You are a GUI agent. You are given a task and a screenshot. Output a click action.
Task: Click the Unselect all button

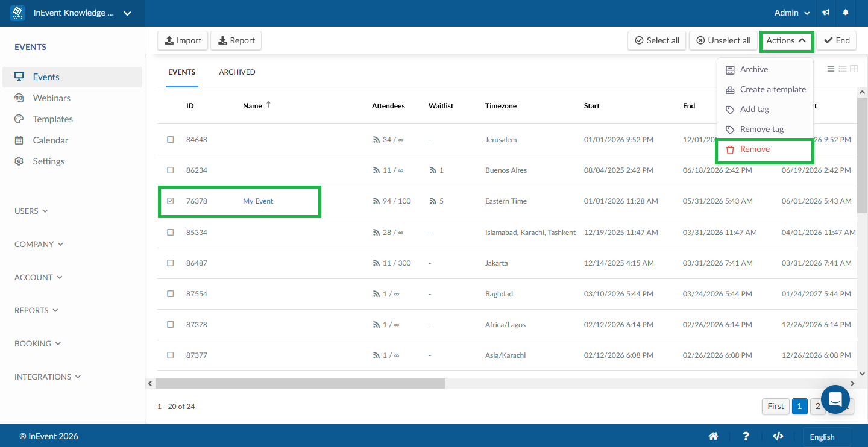pyautogui.click(x=723, y=40)
